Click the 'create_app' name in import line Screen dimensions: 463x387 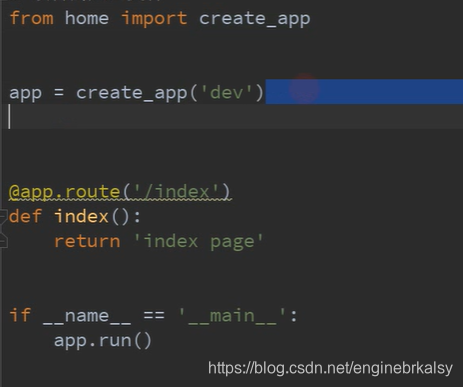255,19
